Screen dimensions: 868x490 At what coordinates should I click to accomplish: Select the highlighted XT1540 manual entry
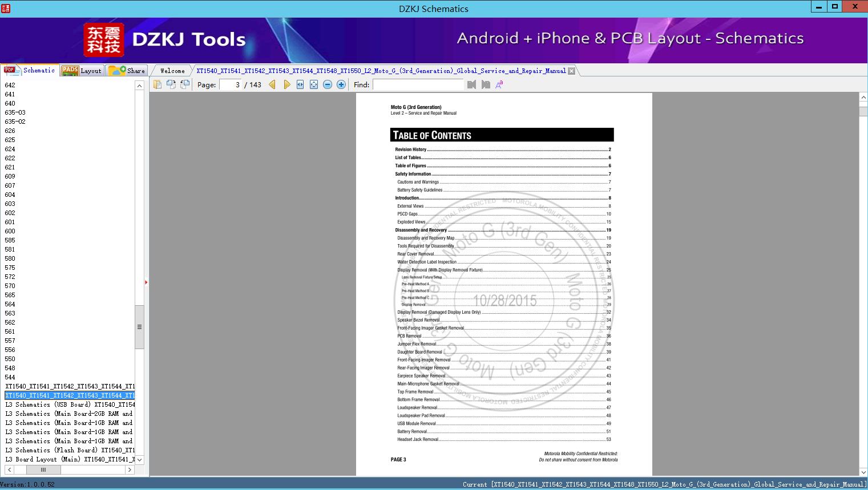click(70, 395)
